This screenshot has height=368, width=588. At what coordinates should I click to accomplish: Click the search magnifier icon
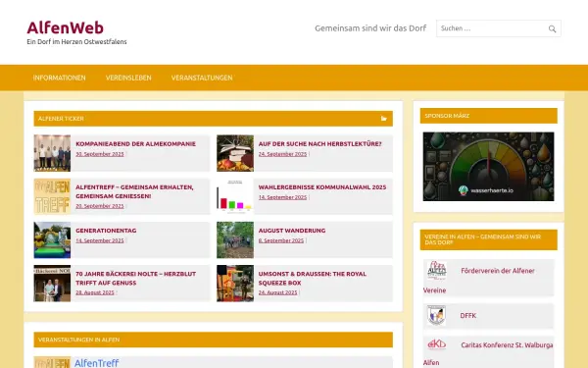[552, 28]
